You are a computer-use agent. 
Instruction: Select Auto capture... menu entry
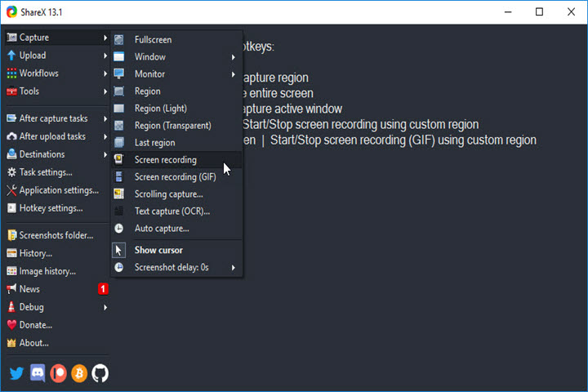coord(177,228)
